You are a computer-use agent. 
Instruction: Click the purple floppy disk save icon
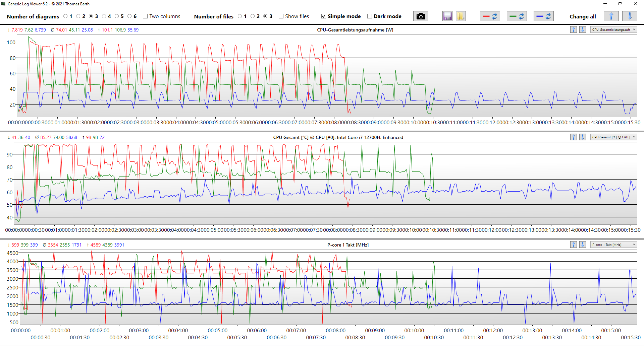pyautogui.click(x=447, y=16)
